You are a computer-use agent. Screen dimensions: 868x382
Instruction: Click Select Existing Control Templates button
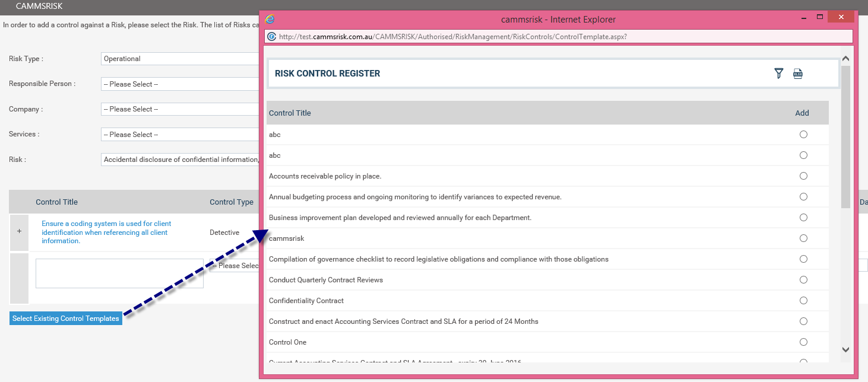tap(66, 319)
